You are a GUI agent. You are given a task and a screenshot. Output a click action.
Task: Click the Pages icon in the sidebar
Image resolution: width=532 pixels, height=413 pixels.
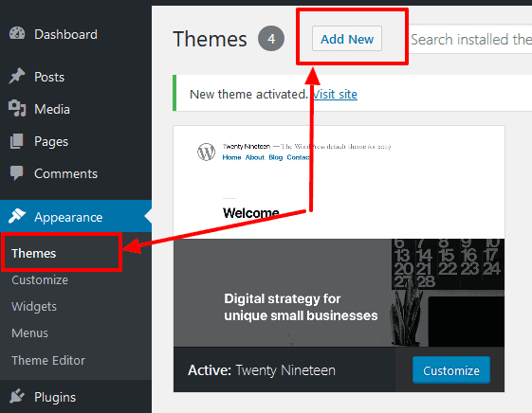point(17,141)
